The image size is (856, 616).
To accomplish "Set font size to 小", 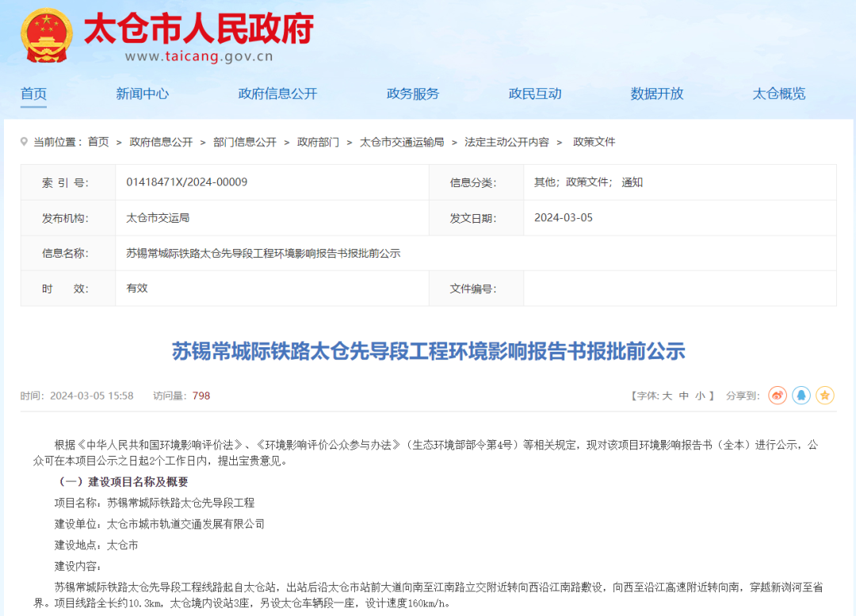I will tap(700, 396).
